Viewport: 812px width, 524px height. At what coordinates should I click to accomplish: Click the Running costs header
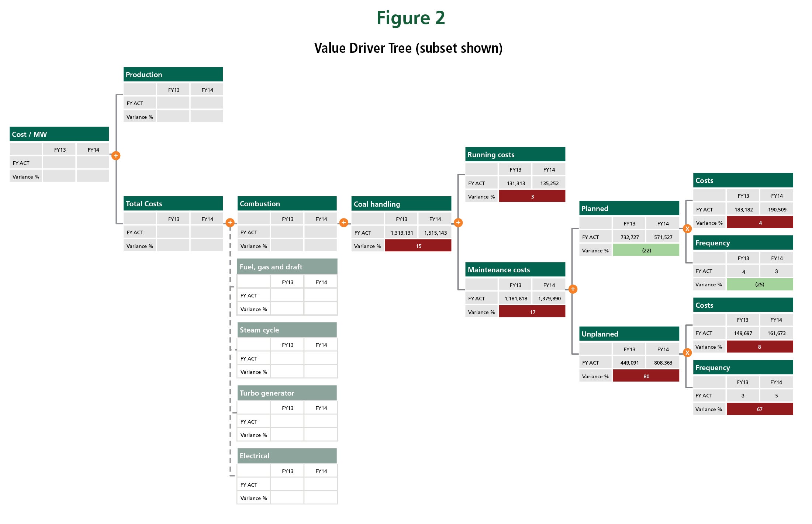click(x=515, y=154)
